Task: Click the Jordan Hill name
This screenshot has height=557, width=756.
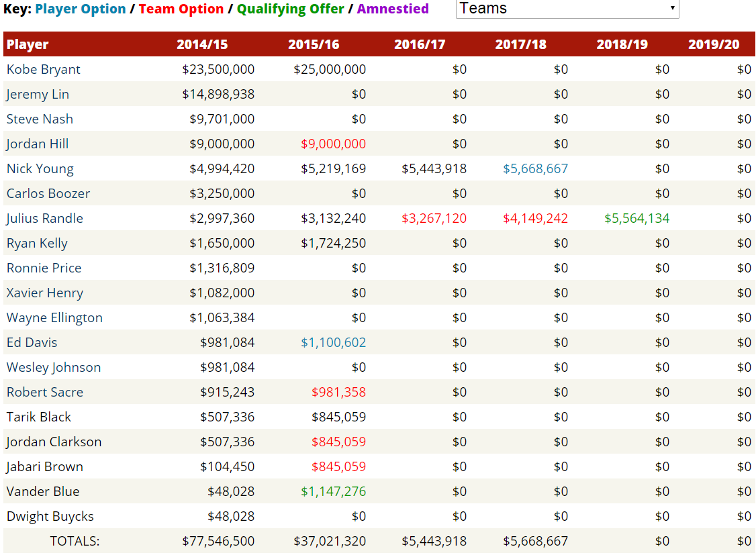Action: 38,144
